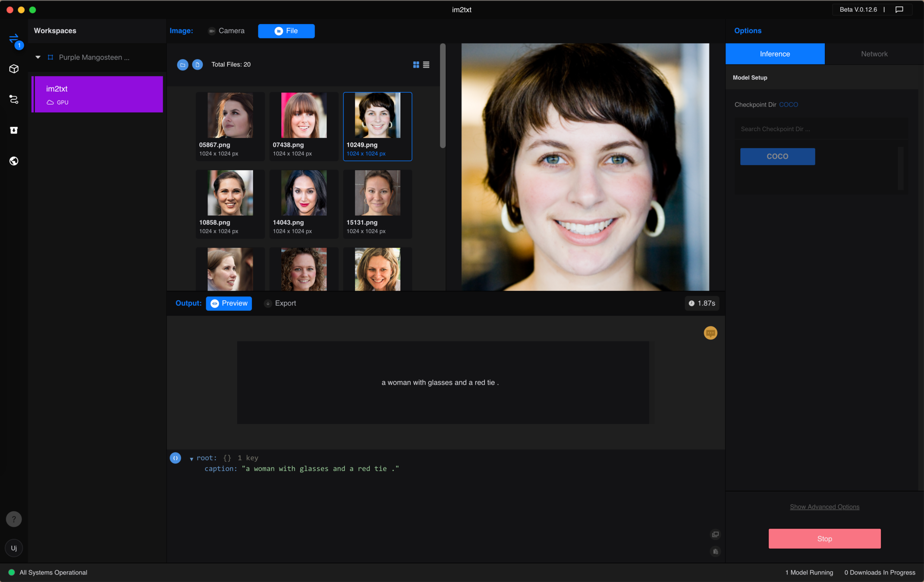
Task: Expand Show Advanced Options
Action: [824, 507]
